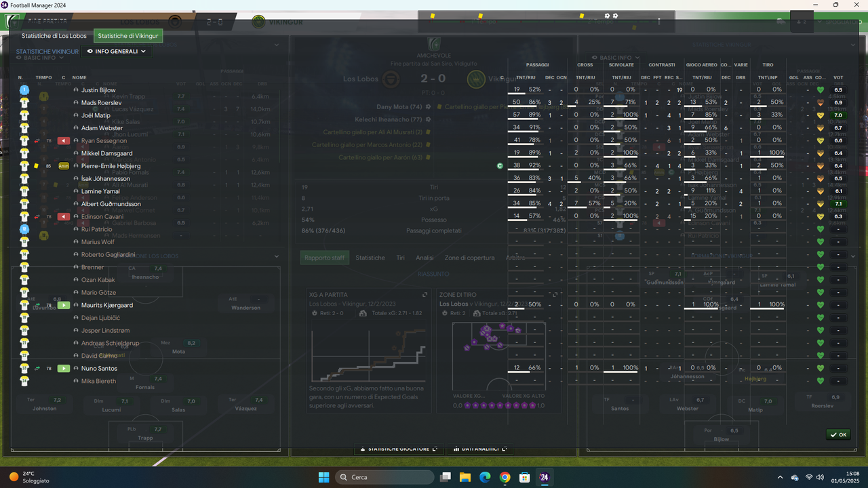
Task: Click Joël Matip's 89% pass completion value
Action: [535, 115]
